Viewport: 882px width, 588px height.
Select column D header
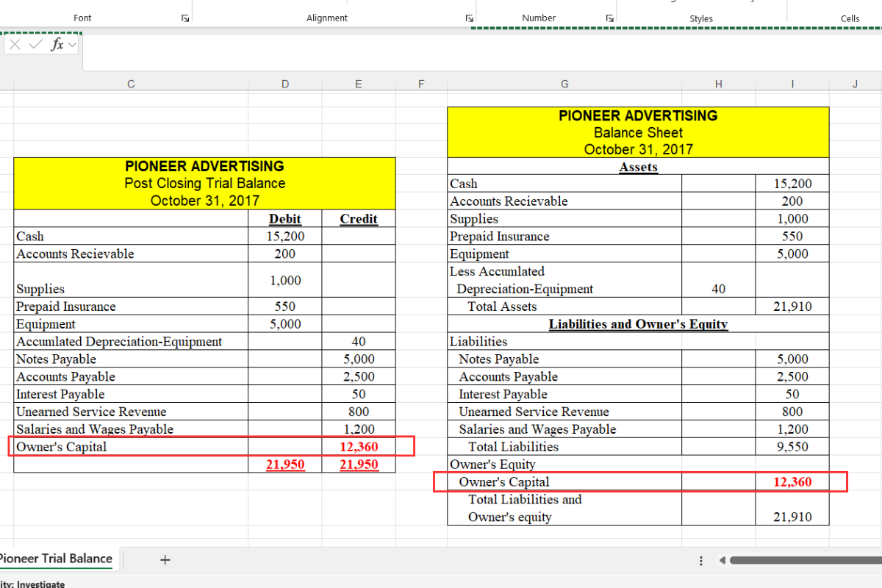click(285, 84)
